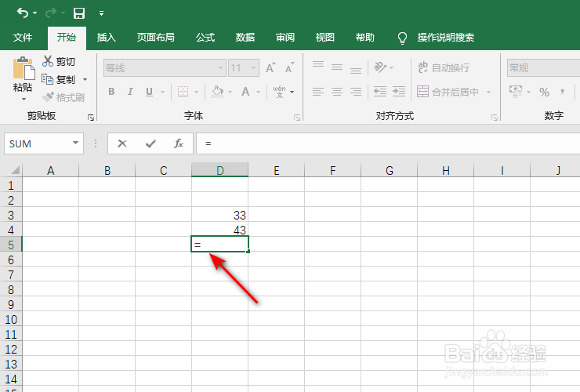Open the 剪贴板 dialog launcher
This screenshot has height=392, width=580.
tap(91, 118)
